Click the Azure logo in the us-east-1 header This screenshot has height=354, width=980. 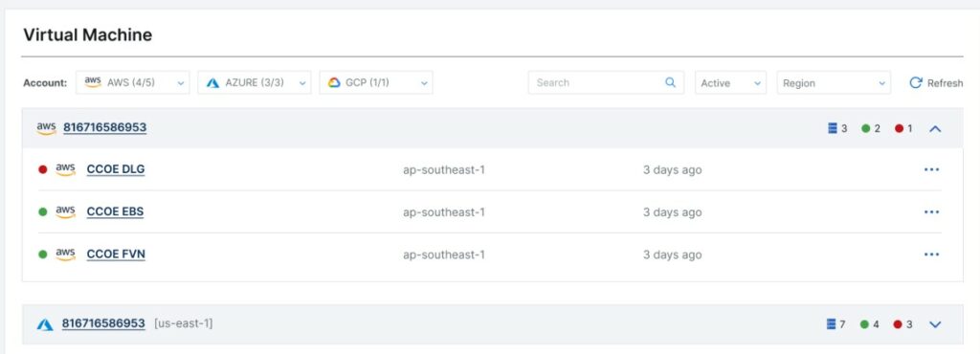(x=45, y=324)
